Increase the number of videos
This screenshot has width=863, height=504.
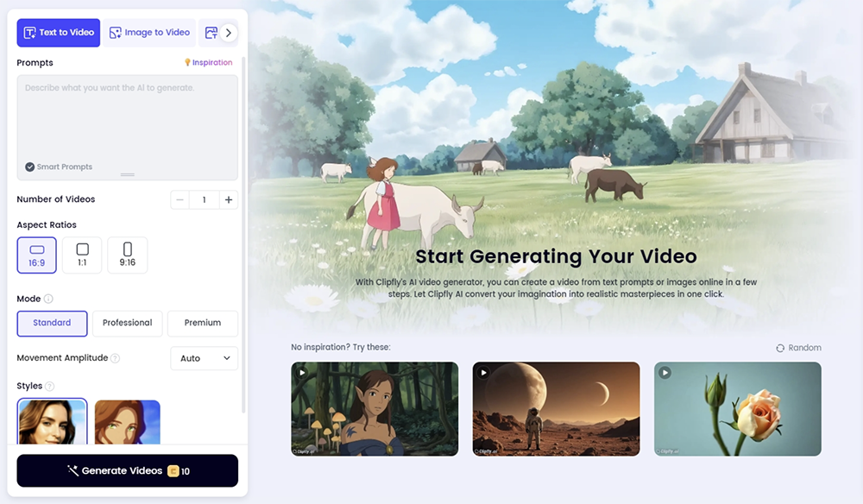click(x=229, y=199)
